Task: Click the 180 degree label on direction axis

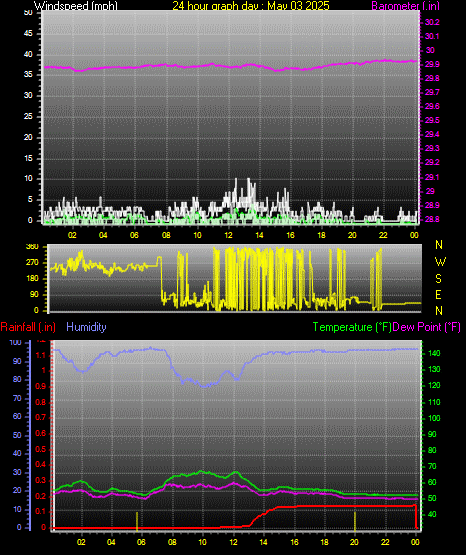Action: [x=32, y=279]
